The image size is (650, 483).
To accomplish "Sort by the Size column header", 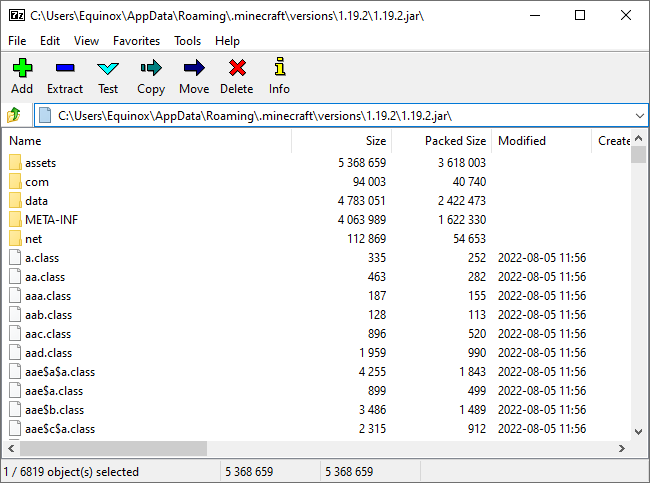I will (x=342, y=141).
